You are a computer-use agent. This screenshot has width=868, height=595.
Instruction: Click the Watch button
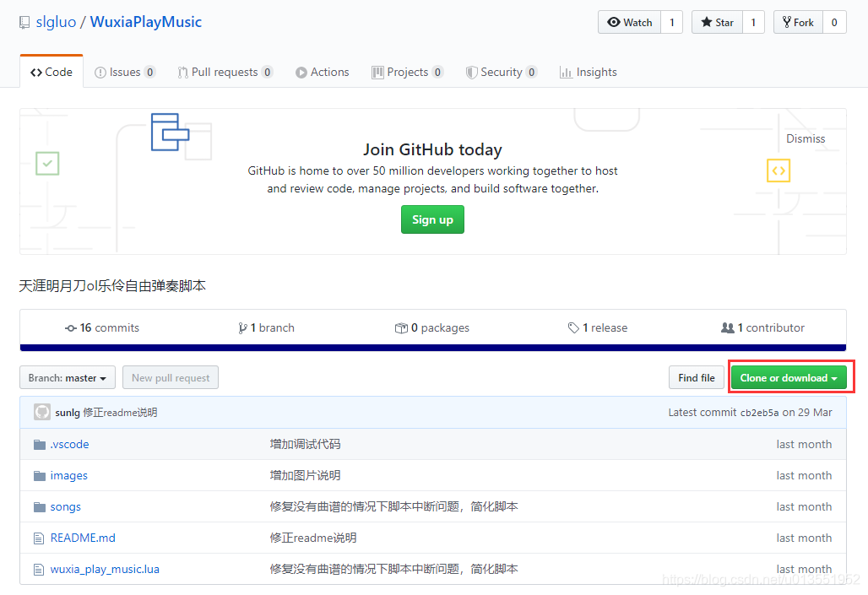tap(629, 22)
